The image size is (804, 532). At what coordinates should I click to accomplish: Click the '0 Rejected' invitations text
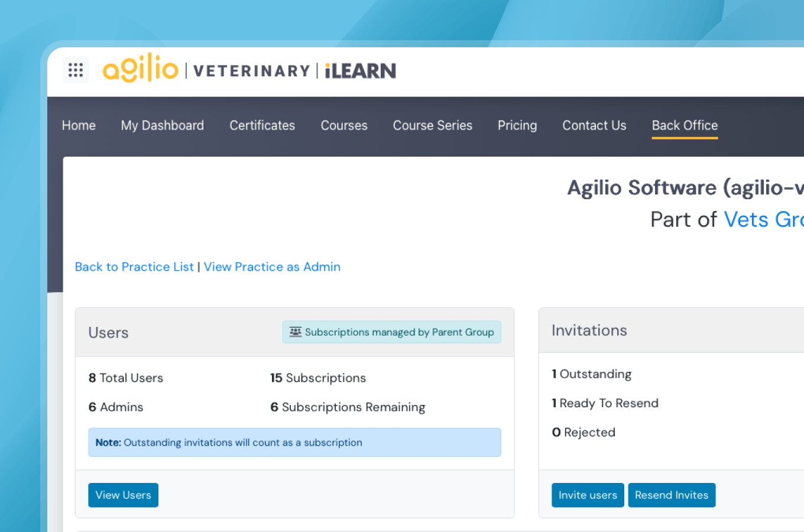click(583, 432)
